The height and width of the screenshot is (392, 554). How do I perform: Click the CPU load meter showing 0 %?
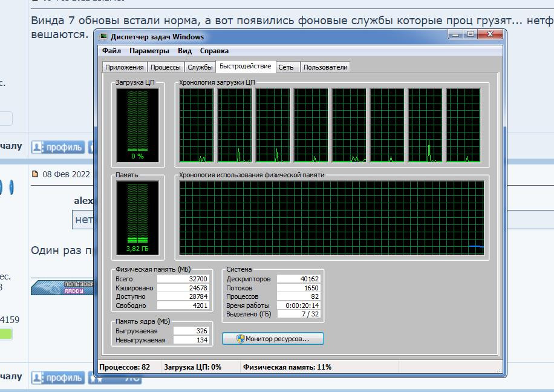[137, 125]
